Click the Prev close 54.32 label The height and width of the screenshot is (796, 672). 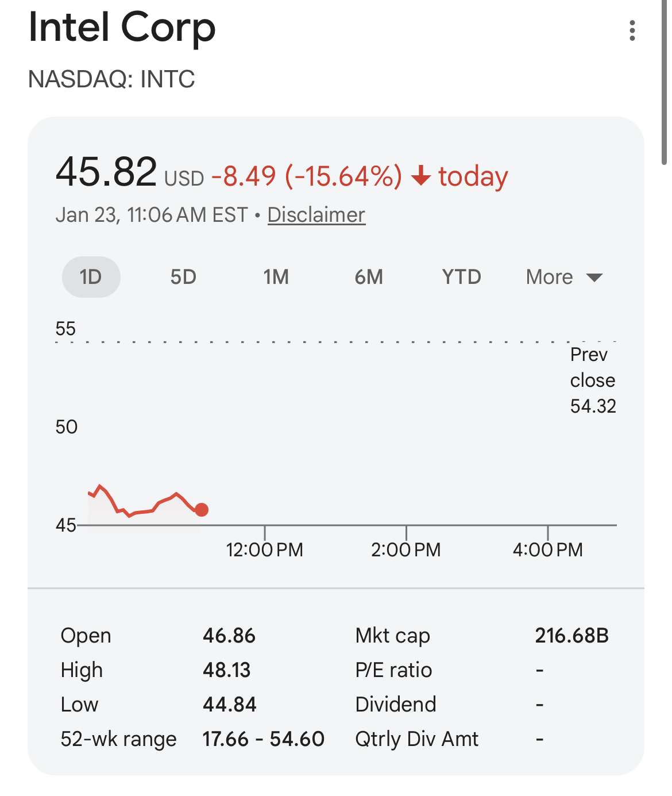593,380
